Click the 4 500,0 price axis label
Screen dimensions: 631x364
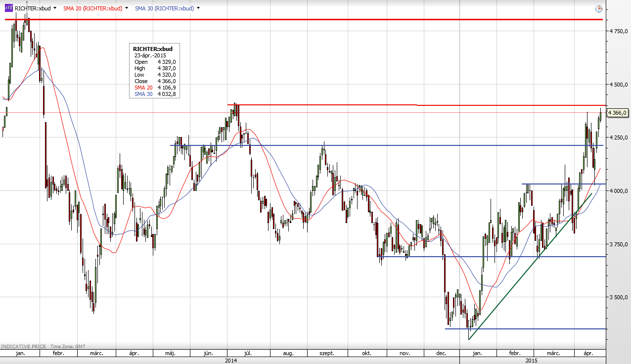click(618, 85)
